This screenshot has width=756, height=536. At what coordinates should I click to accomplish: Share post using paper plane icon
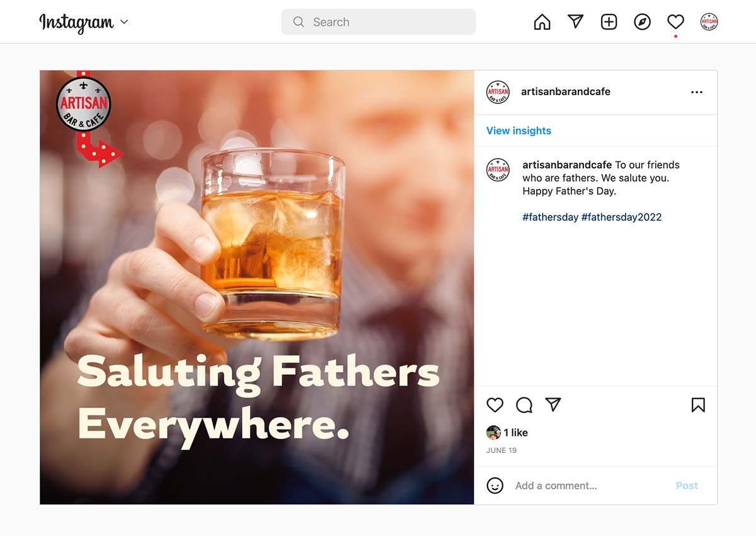[553, 404]
